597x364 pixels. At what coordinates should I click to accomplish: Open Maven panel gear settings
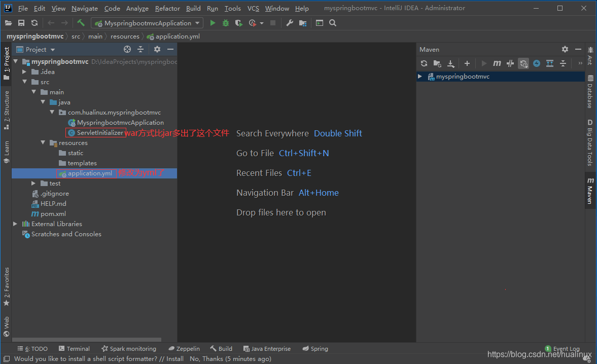coord(565,50)
